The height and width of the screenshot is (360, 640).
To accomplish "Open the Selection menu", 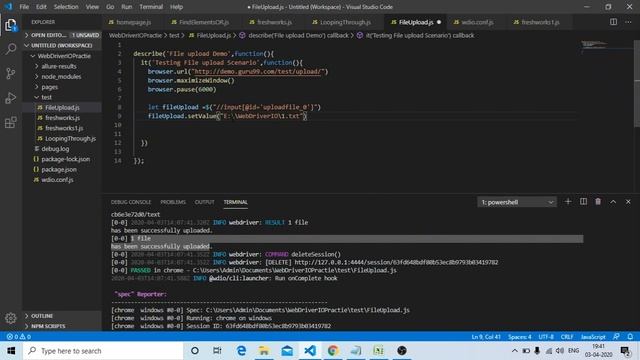I will [66, 7].
